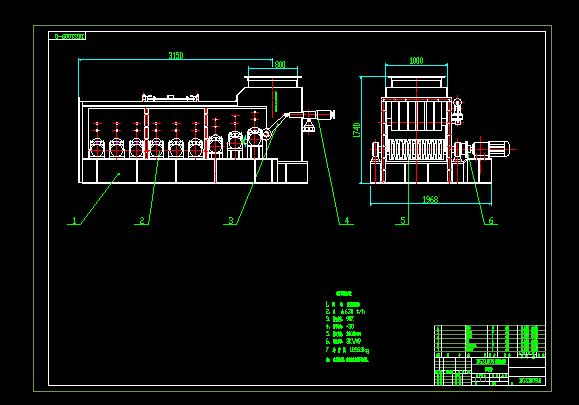Select the vertical 1740 height dimension text
Screen dimensions: 579x405
pos(357,130)
